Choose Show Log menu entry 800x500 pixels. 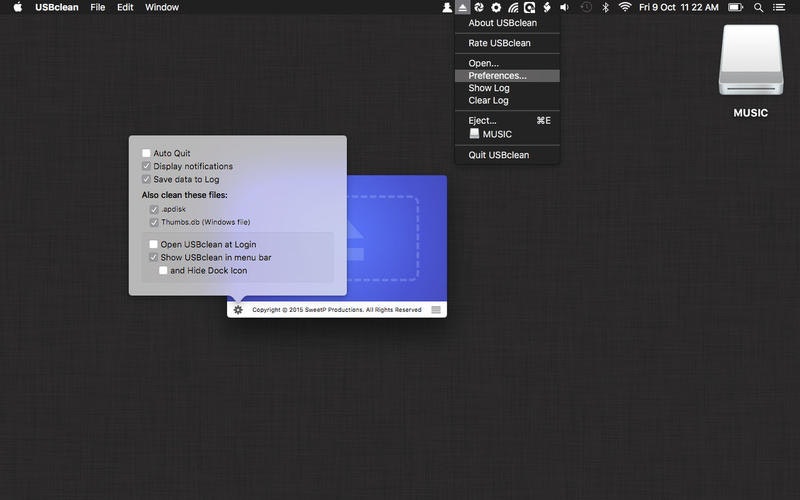(507, 88)
